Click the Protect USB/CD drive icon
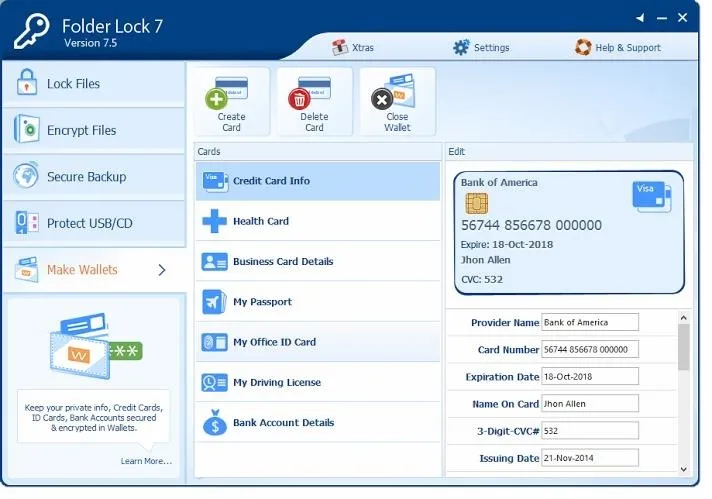This screenshot has width=712, height=499. pos(27,222)
